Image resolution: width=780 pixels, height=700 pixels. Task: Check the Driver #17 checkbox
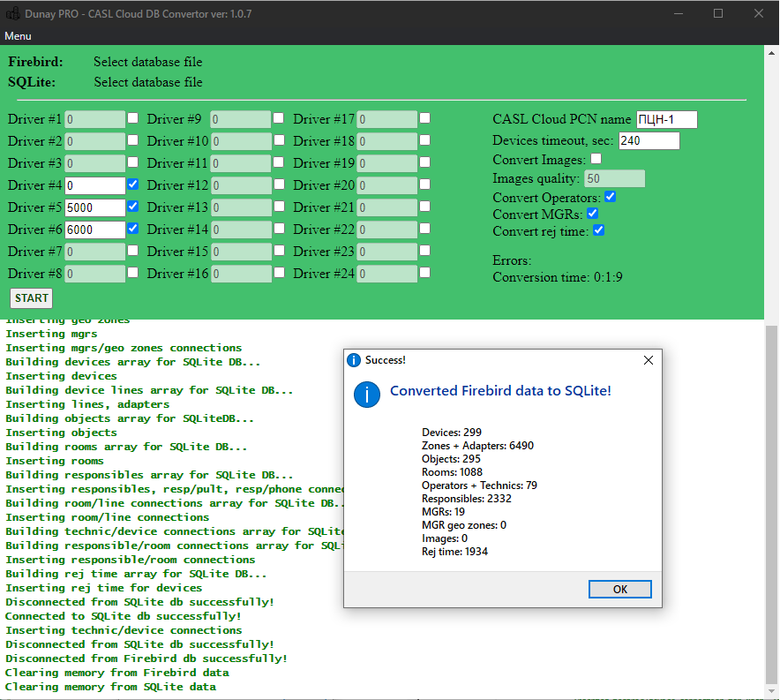coord(424,118)
